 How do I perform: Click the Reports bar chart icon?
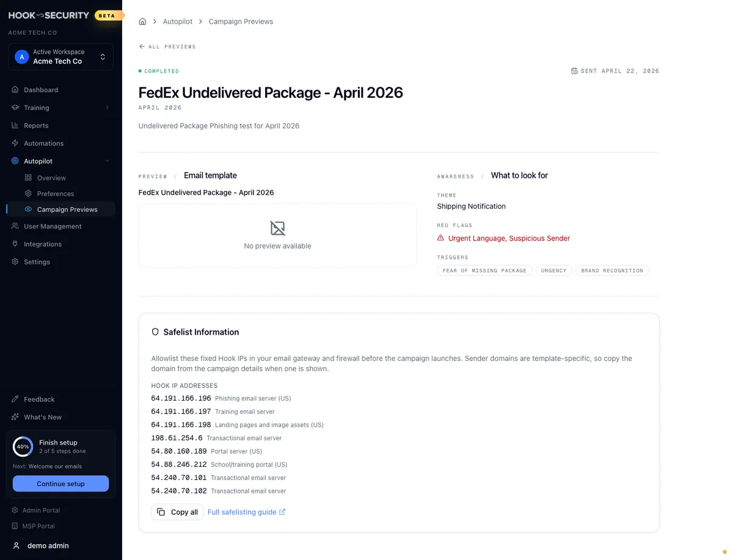(15, 125)
